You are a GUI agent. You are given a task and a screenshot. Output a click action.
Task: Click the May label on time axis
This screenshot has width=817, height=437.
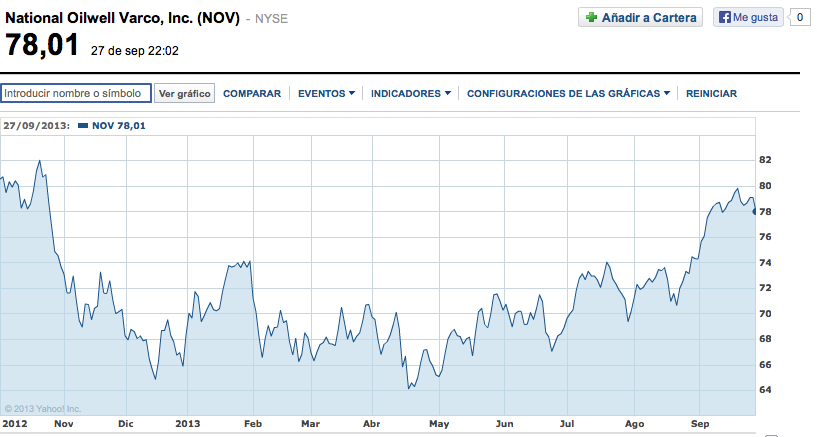point(439,423)
